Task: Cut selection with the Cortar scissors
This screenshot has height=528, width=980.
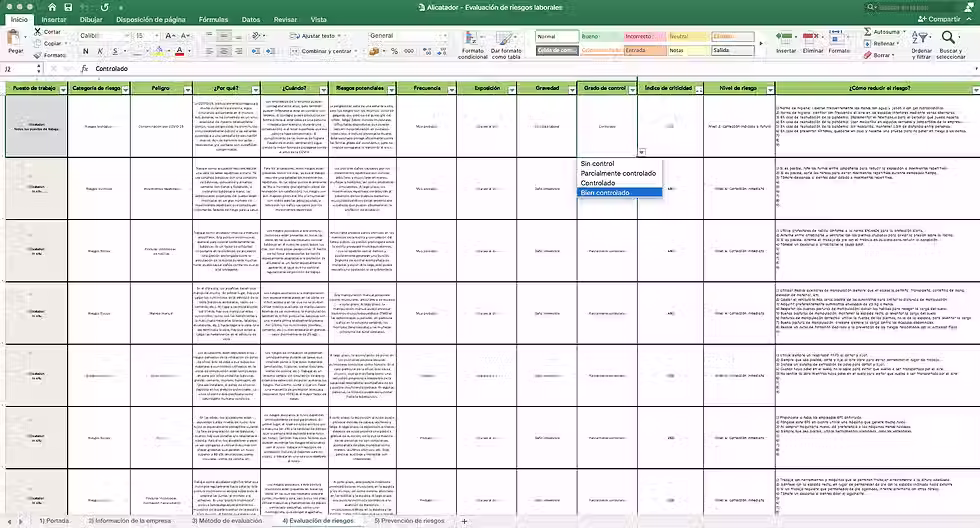Action: pyautogui.click(x=48, y=31)
